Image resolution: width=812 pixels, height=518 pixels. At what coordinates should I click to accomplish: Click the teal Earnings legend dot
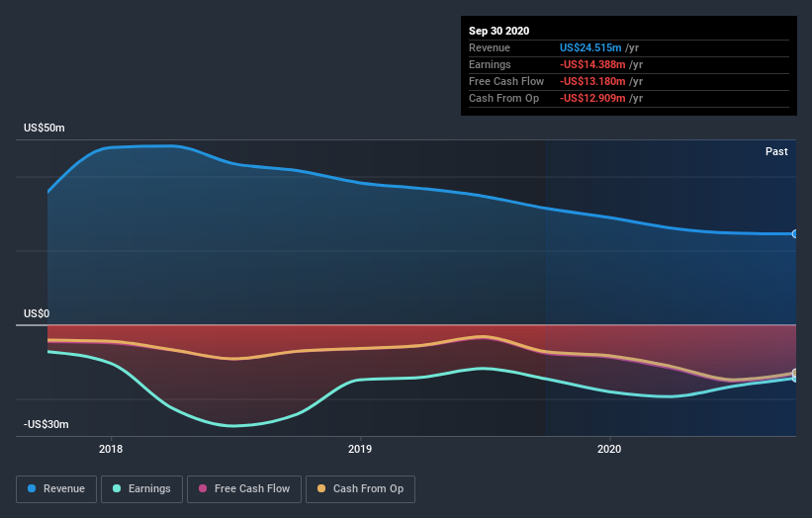click(117, 488)
